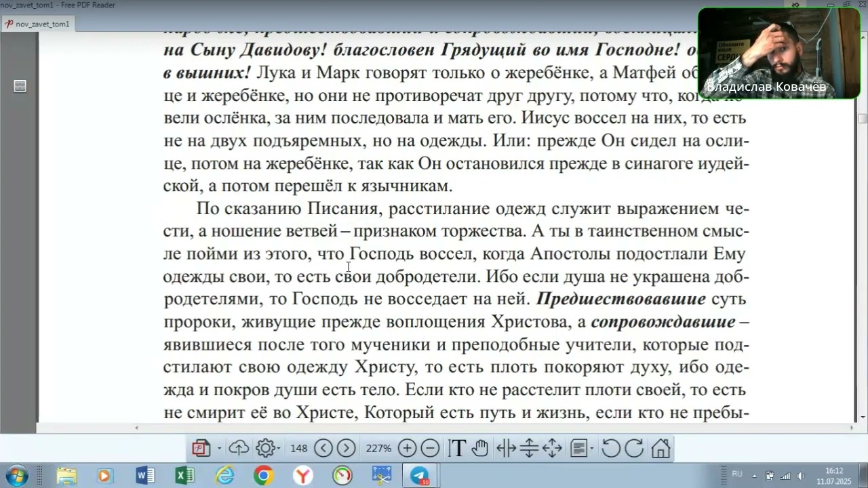Fit page to width
The height and width of the screenshot is (488, 868).
click(507, 448)
